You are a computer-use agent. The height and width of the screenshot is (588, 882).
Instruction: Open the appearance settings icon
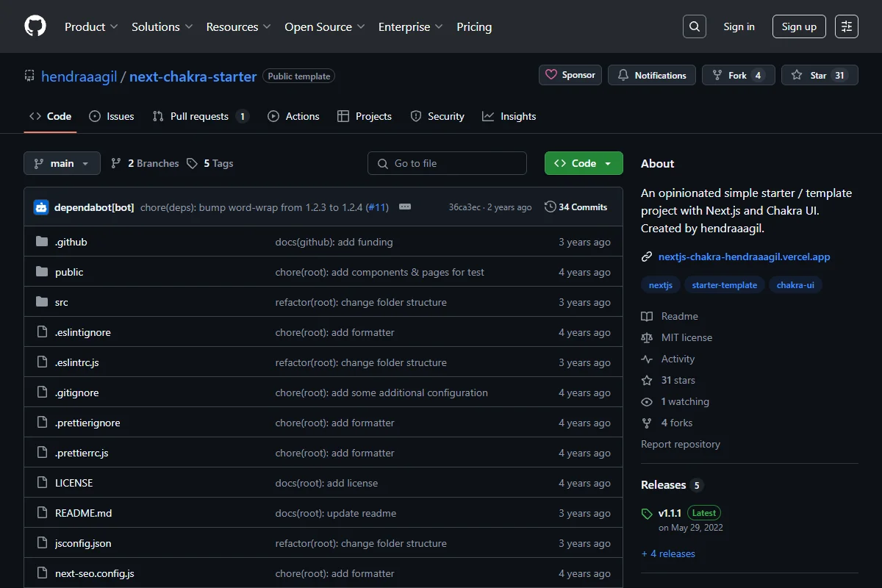(847, 26)
